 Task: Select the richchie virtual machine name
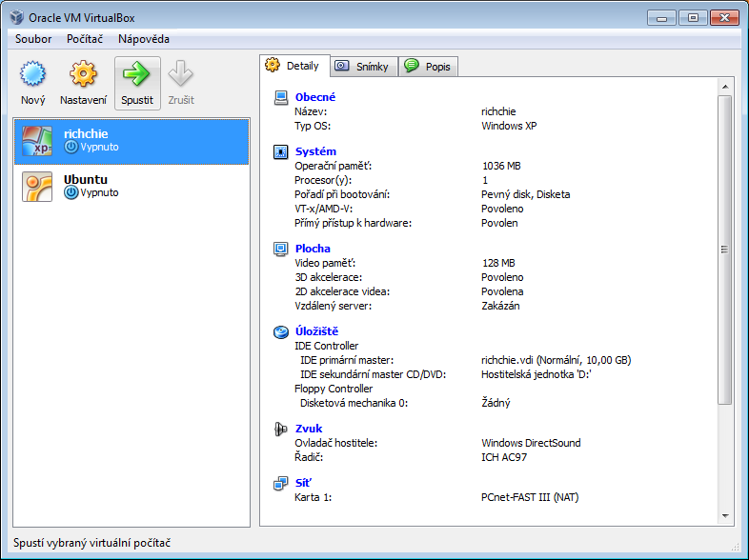(86, 133)
